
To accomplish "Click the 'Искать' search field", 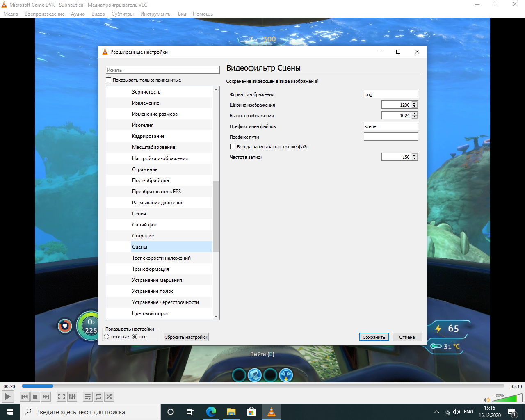I will (163, 70).
